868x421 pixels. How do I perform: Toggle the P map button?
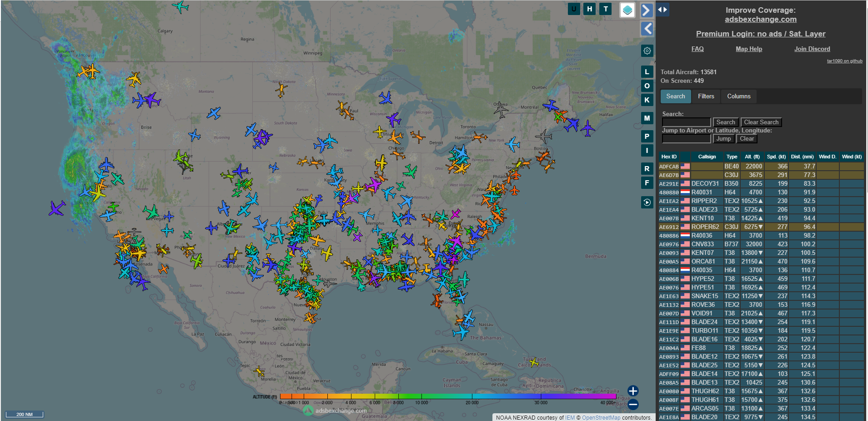(647, 137)
